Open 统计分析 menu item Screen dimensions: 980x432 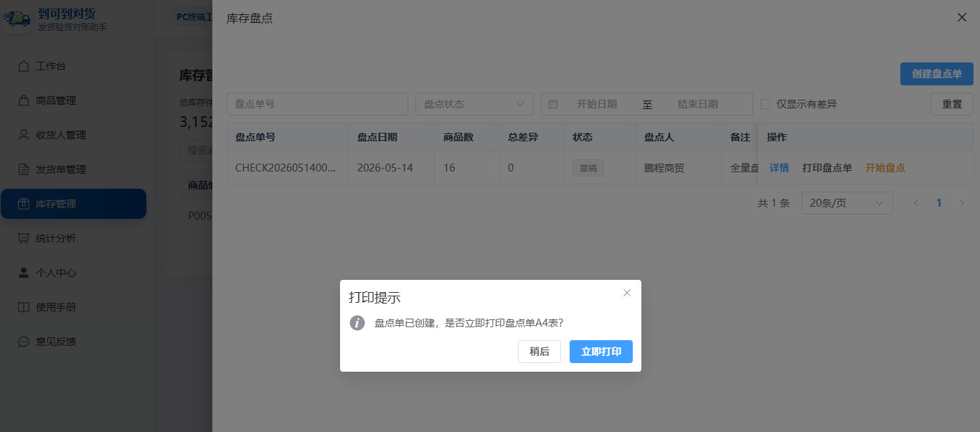point(73,238)
